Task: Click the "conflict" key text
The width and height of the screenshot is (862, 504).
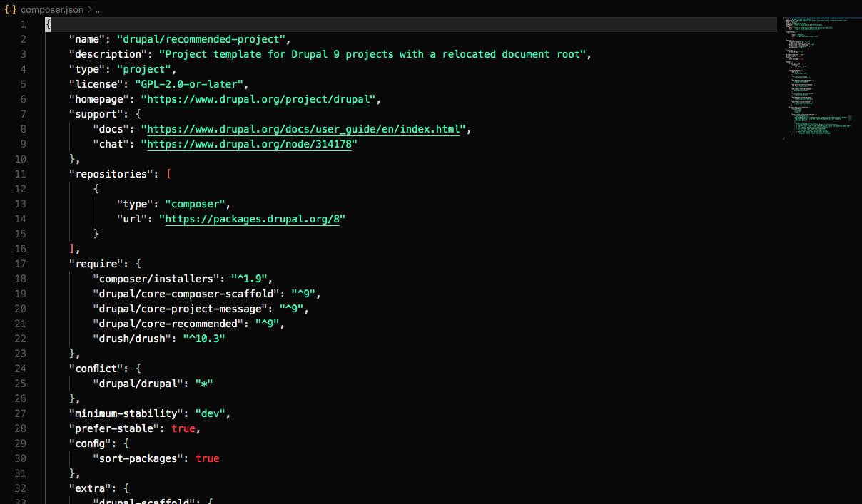Action: (x=98, y=369)
